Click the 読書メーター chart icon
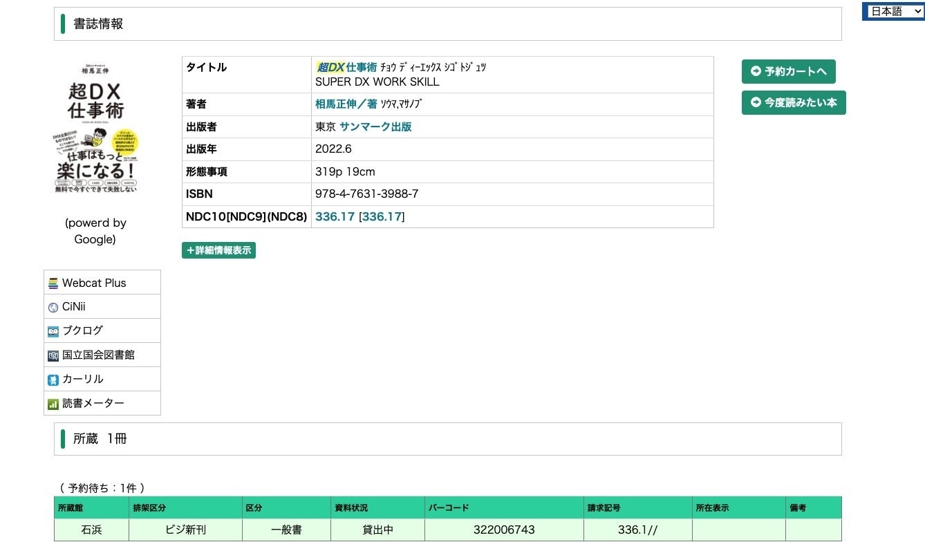925x560 pixels. [53, 404]
